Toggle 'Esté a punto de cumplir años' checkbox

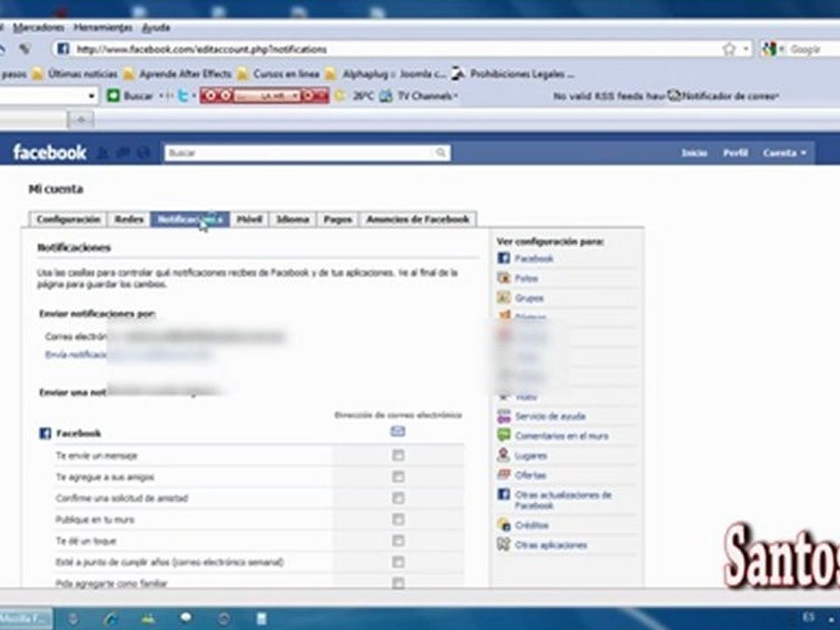click(x=398, y=562)
